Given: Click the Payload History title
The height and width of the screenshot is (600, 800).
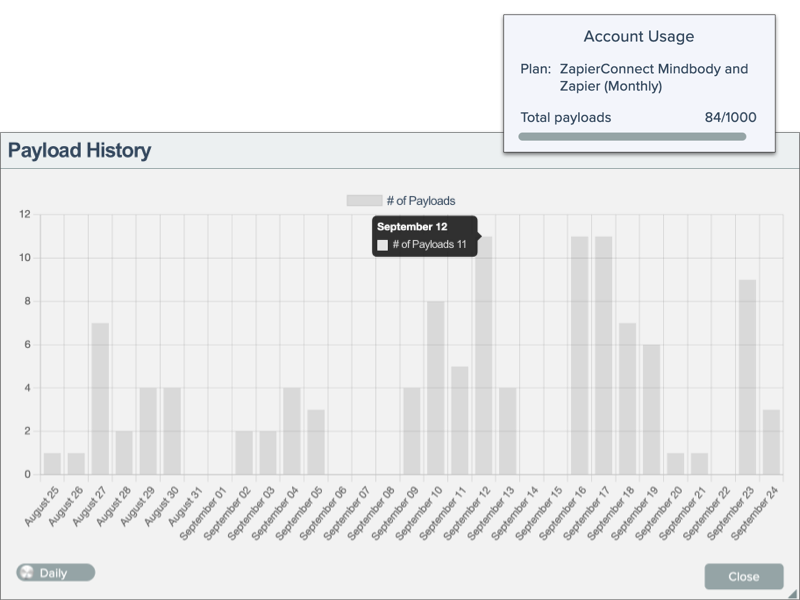Looking at the screenshot, I should click(x=80, y=151).
